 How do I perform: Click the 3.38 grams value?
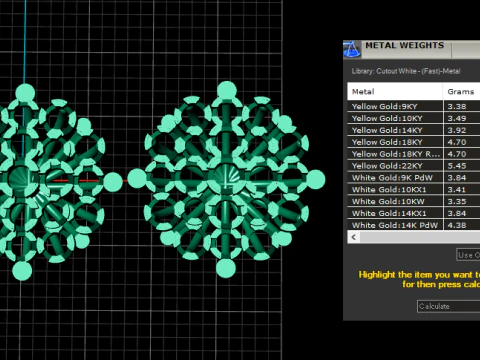point(457,106)
